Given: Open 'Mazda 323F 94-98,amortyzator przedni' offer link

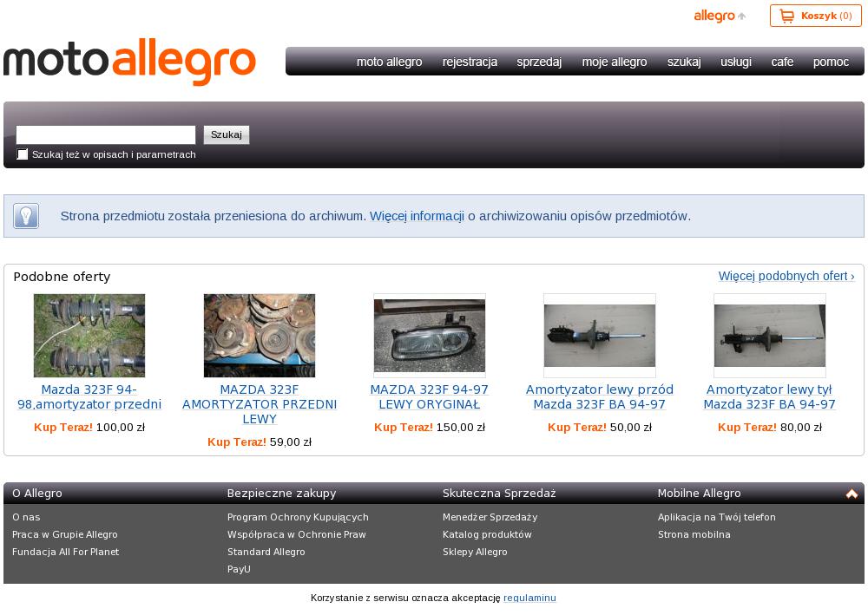Looking at the screenshot, I should click(x=89, y=397).
